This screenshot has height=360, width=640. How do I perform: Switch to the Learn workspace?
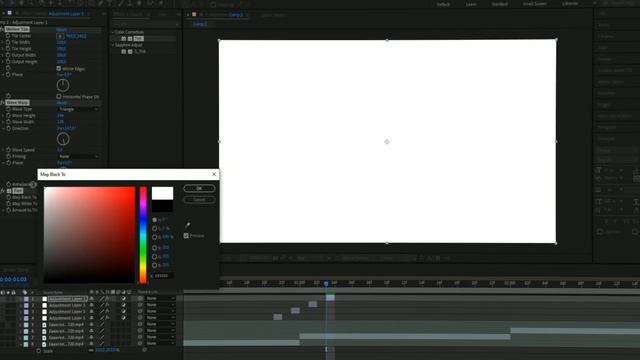pos(471,4)
